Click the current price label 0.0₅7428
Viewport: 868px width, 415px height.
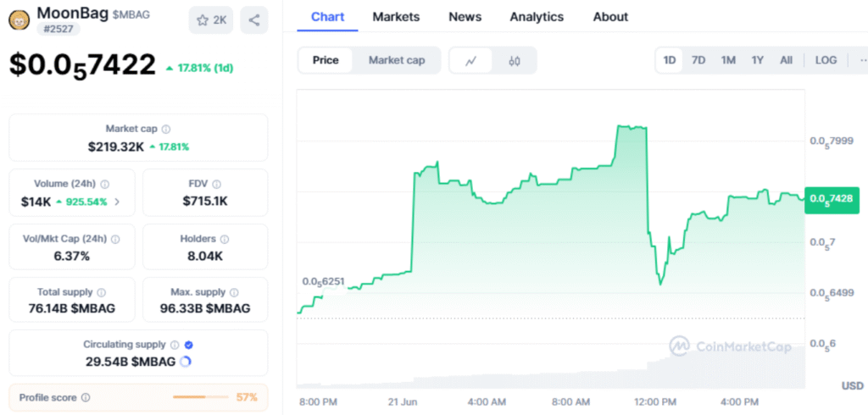(831, 199)
